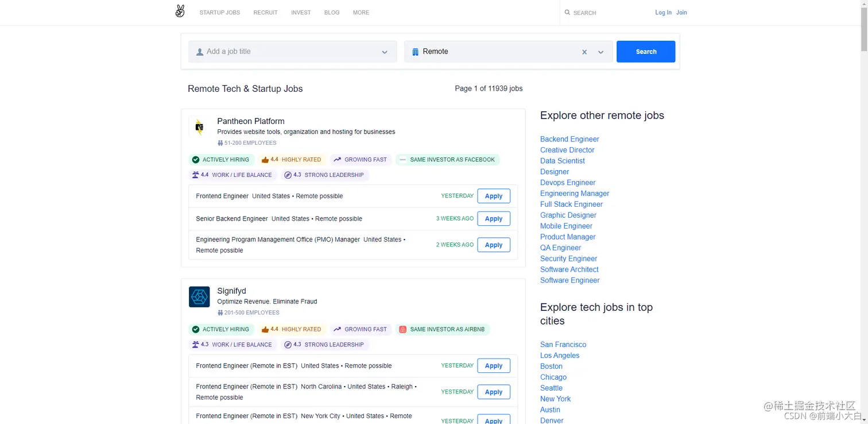Click the Join link
The width and height of the screenshot is (868, 424).
tap(681, 12)
